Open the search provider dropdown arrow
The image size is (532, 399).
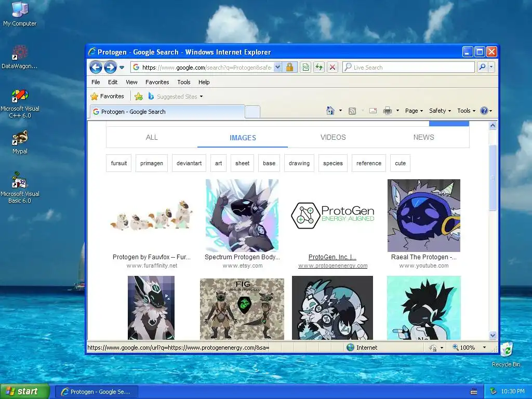(491, 67)
